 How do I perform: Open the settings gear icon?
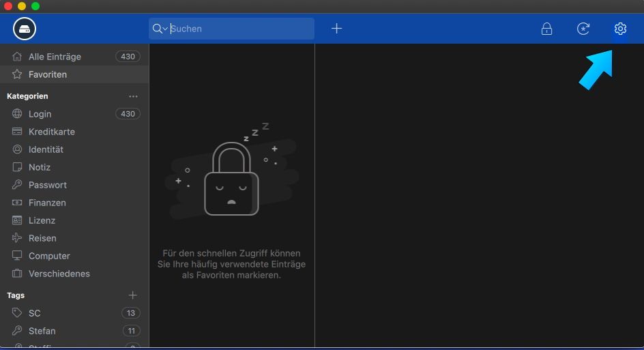click(619, 29)
